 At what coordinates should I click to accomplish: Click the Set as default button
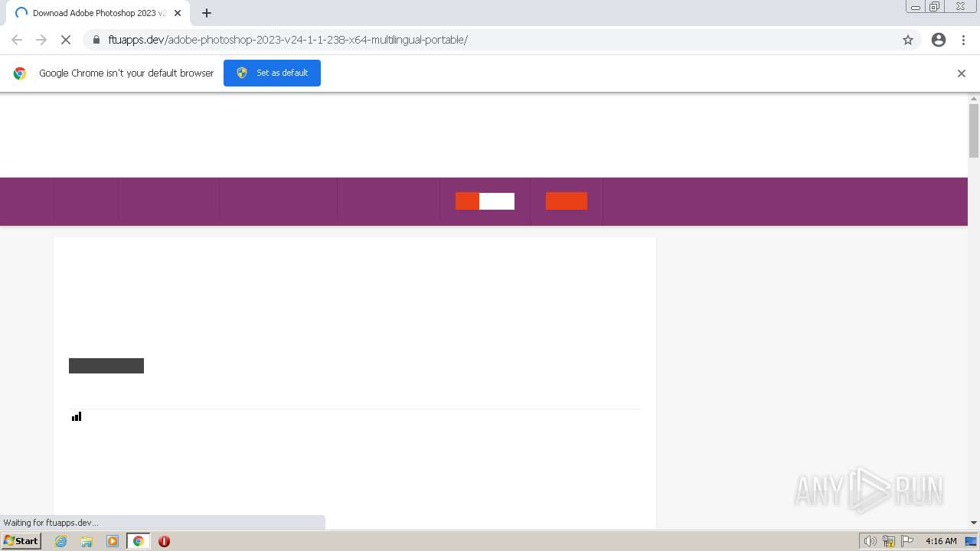[272, 73]
